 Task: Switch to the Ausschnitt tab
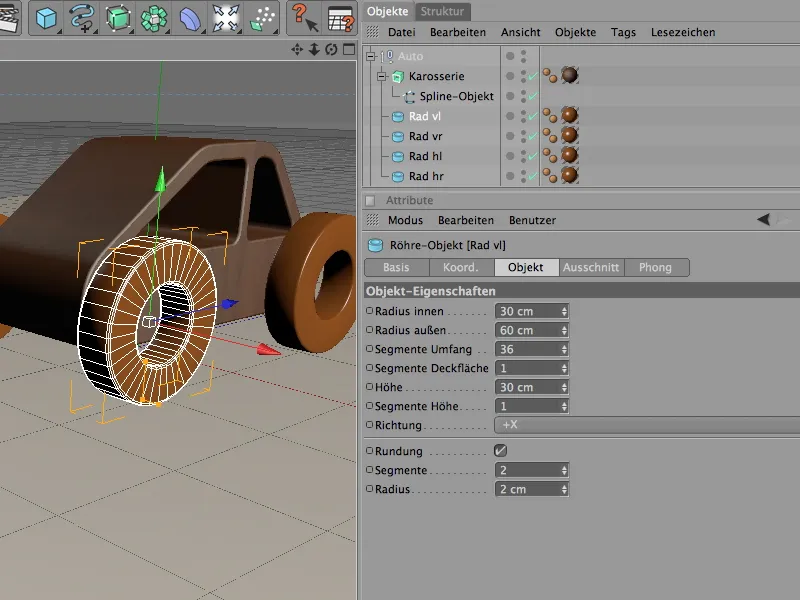[x=591, y=267]
